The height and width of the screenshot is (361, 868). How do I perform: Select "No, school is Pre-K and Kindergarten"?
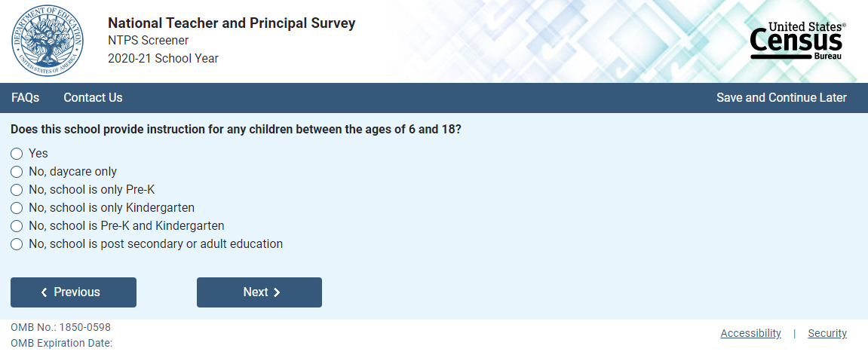pos(17,226)
